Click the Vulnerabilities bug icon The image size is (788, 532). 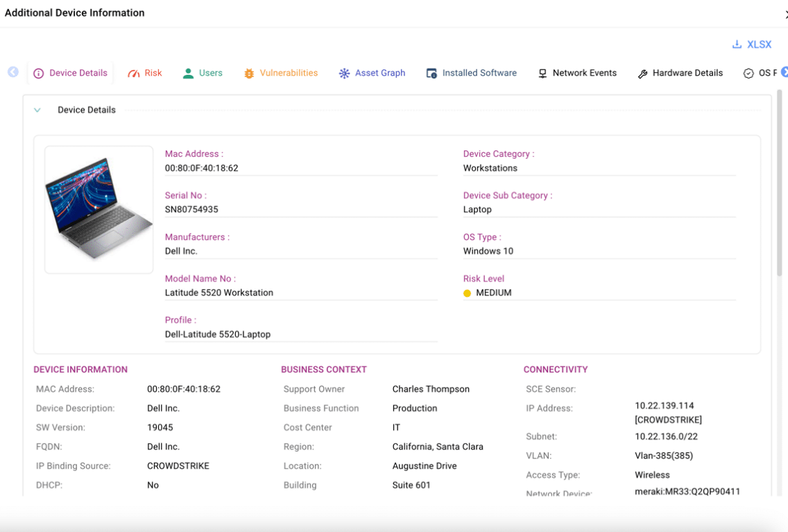coord(249,74)
